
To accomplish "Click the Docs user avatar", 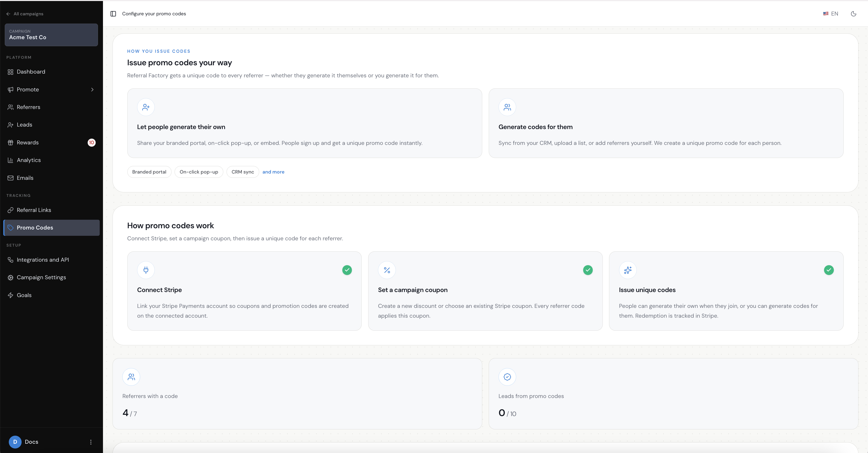I will 15,442.
